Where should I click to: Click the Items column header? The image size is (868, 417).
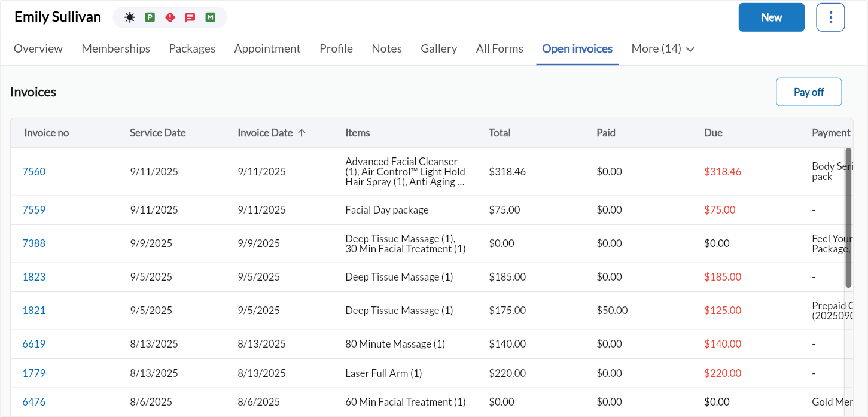358,133
